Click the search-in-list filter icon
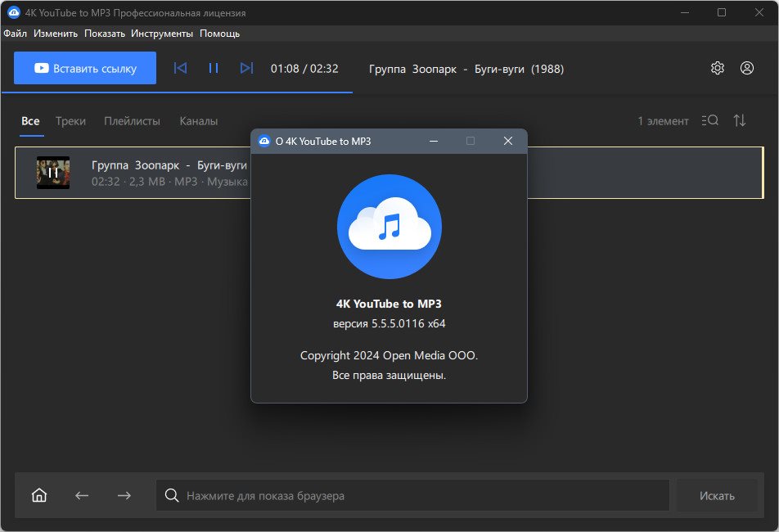 coord(710,121)
